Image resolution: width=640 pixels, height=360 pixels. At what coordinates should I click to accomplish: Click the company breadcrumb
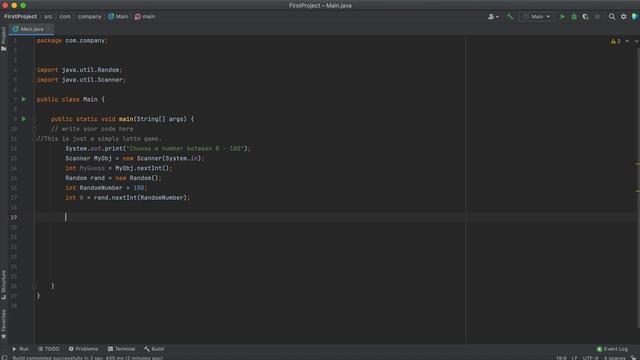coord(89,17)
